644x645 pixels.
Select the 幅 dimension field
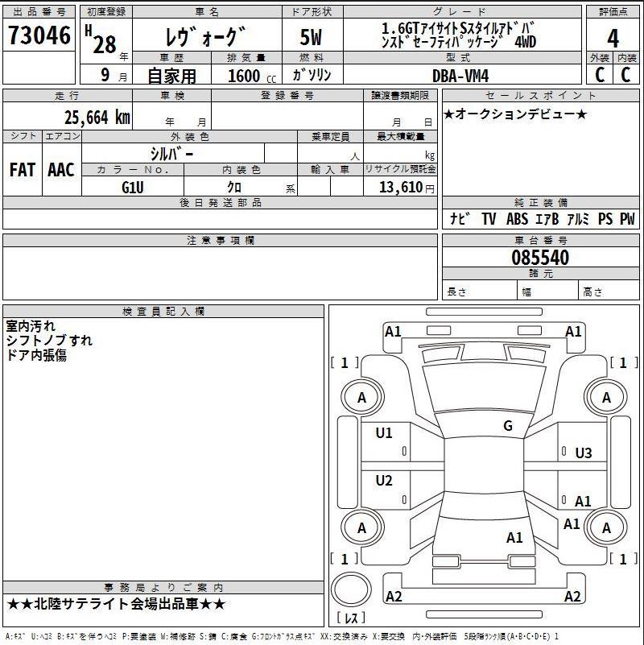(x=547, y=291)
